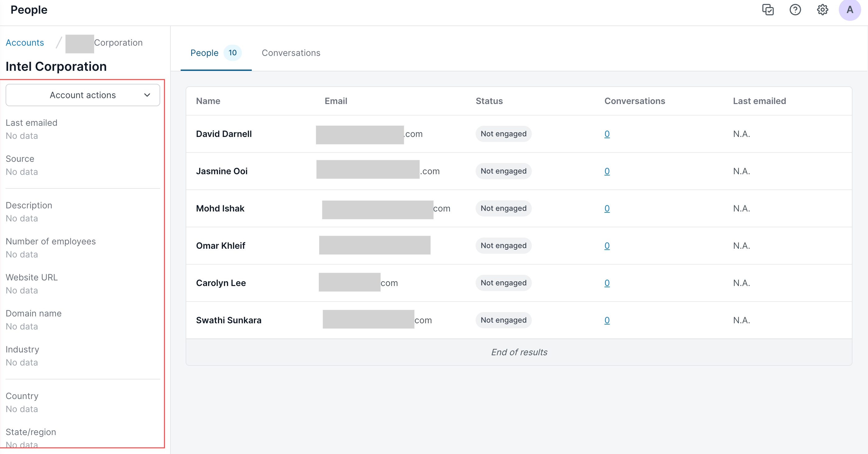Select the David Darnell name

pyautogui.click(x=224, y=134)
